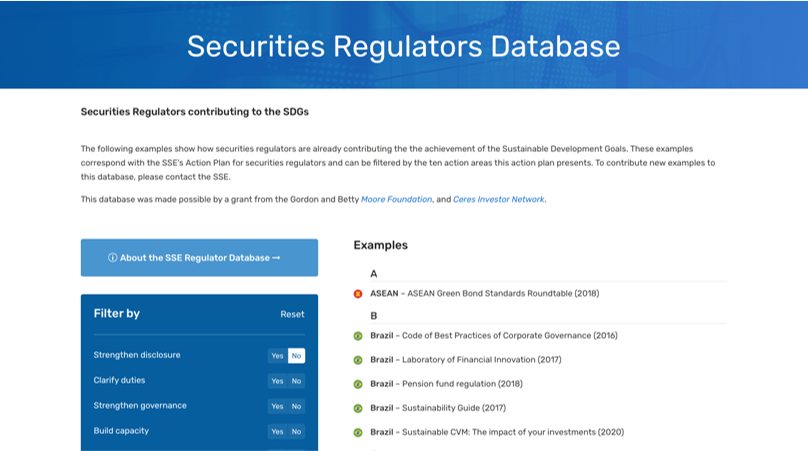Open ASEAN Green Bond Standards Roundtable (2018)
The height and width of the screenshot is (451, 808).
coord(484,293)
